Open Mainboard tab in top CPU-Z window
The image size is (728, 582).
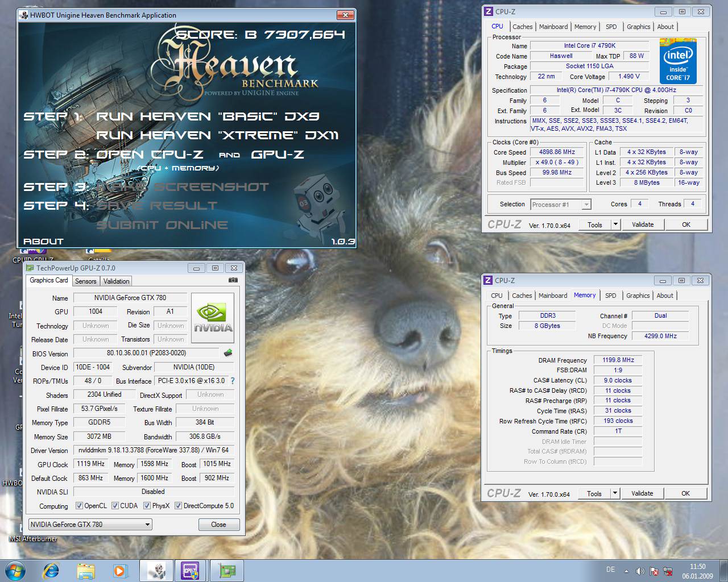click(x=553, y=27)
